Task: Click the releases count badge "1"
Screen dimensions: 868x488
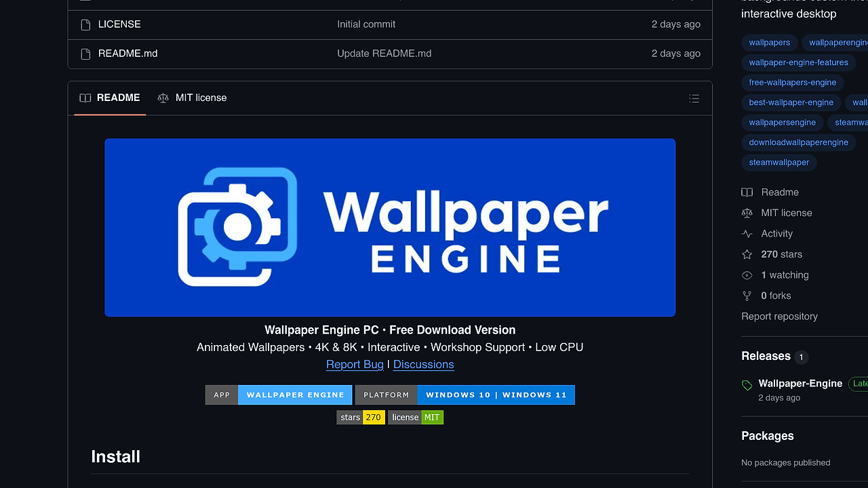Action: pos(801,357)
